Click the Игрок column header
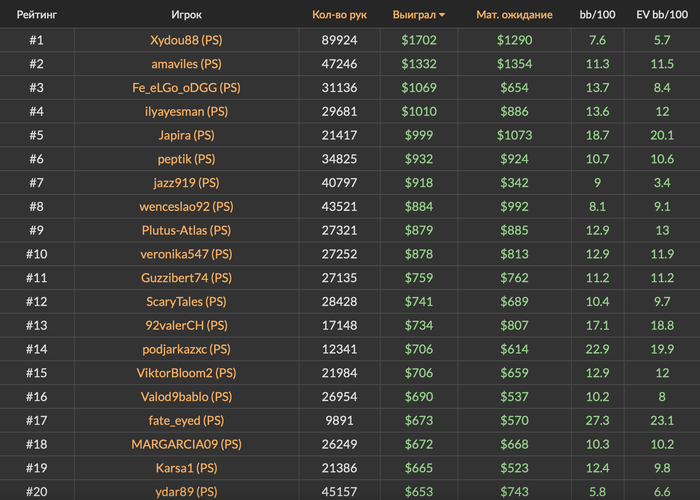This screenshot has height=500, width=700. 186,16
